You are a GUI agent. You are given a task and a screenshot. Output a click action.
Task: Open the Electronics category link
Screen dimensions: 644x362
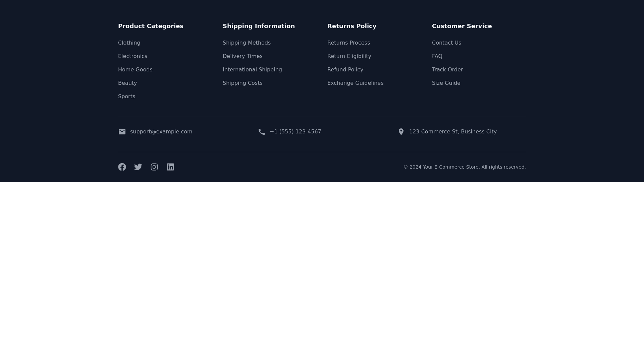(x=132, y=56)
